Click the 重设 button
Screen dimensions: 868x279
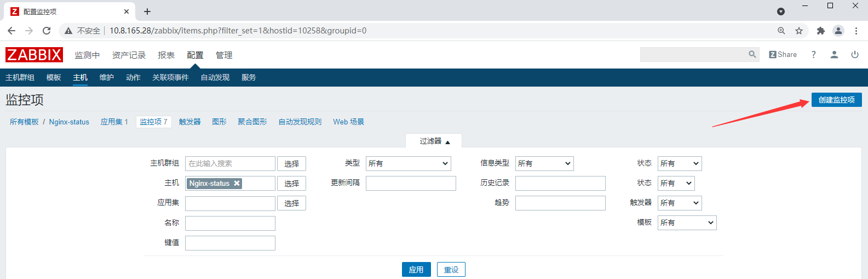click(451, 269)
